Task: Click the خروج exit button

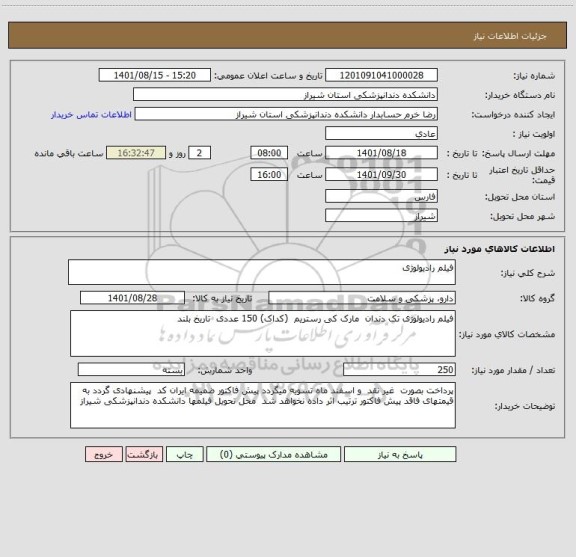Action: [104, 454]
